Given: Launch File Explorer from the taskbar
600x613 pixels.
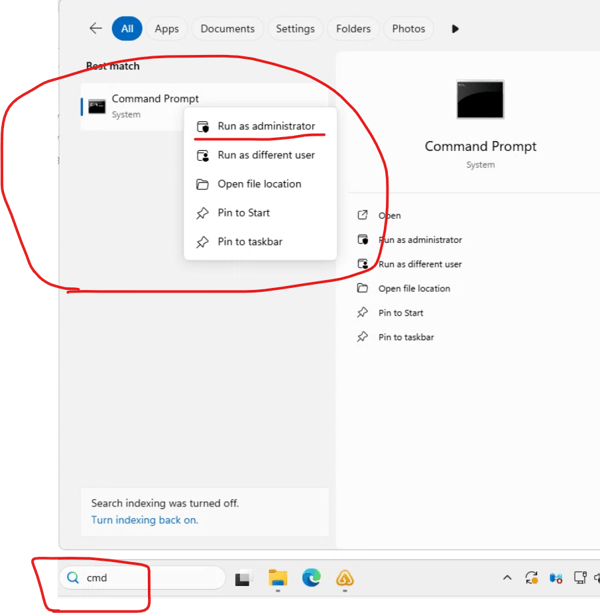Looking at the screenshot, I should point(278,578).
